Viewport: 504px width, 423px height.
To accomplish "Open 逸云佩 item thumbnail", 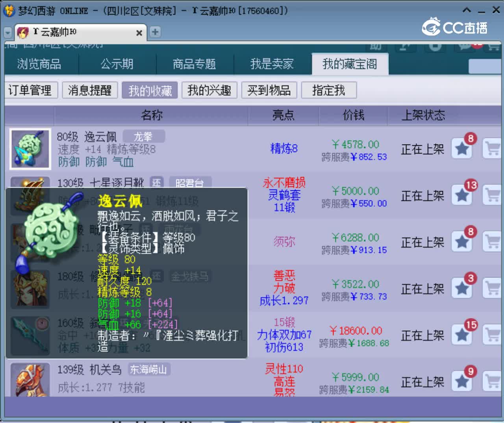I will [30, 149].
